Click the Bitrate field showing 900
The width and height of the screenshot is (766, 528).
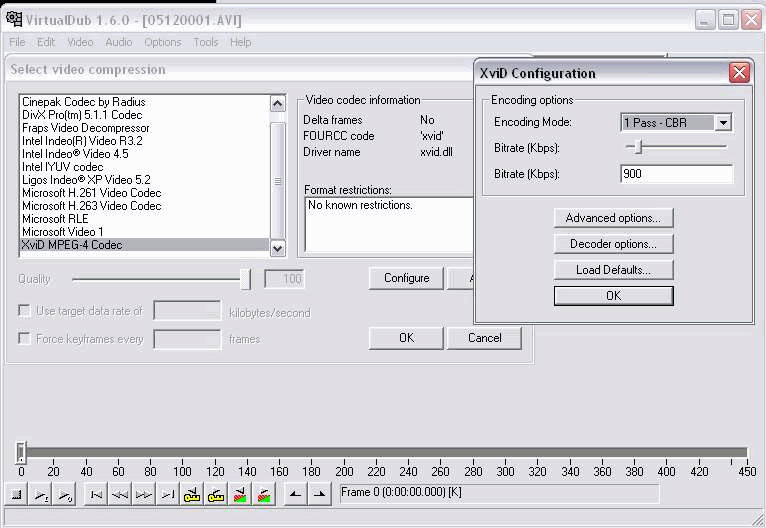coord(677,174)
